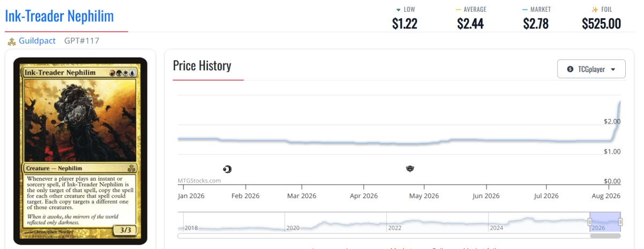The width and height of the screenshot is (644, 249).
Task: Click the $2.78 market price
Action: [x=536, y=24]
